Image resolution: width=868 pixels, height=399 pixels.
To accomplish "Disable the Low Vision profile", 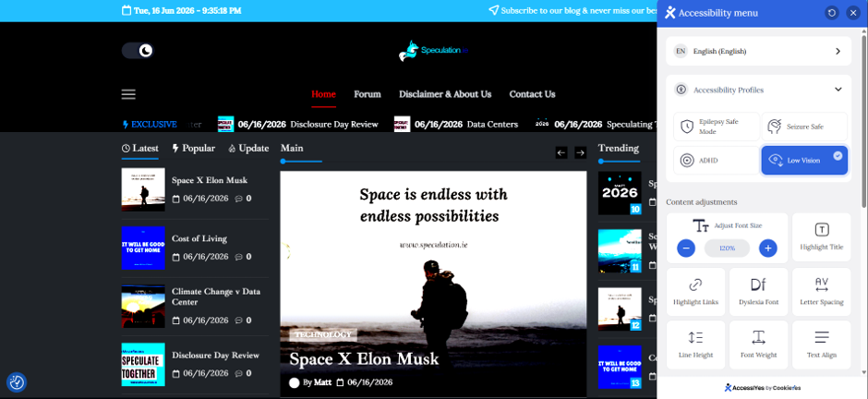I will coord(804,161).
